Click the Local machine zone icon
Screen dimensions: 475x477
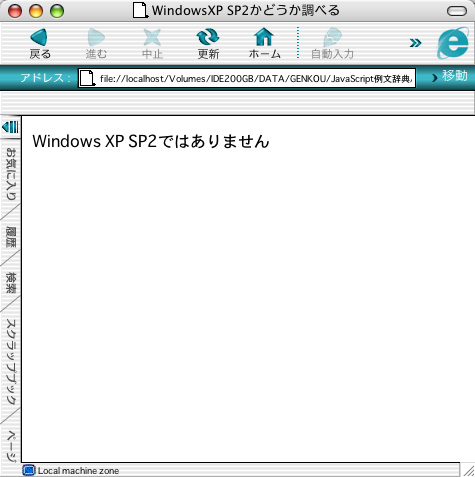pyautogui.click(x=29, y=470)
